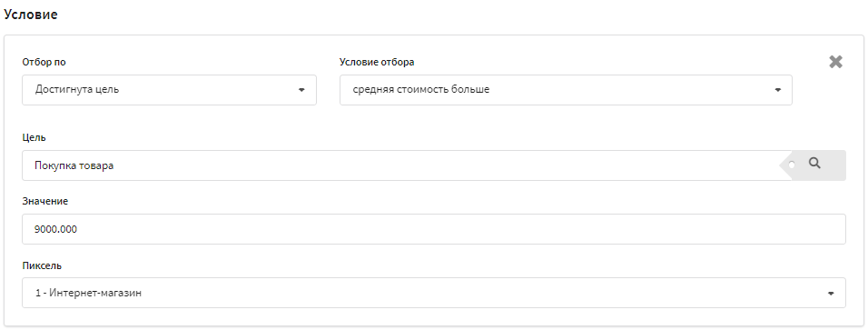Click the Пиксель field label

[42, 265]
